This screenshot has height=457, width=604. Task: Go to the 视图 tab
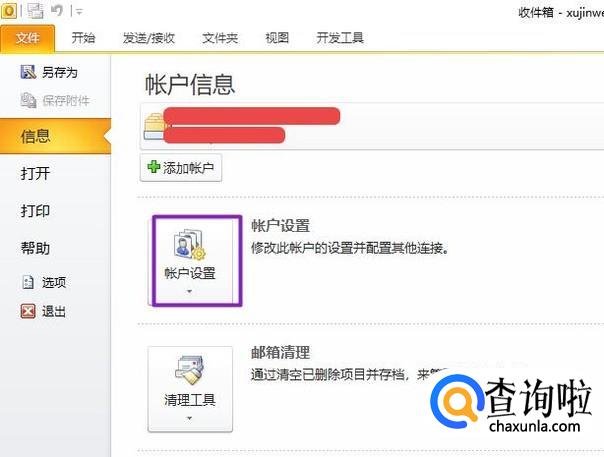coord(277,38)
